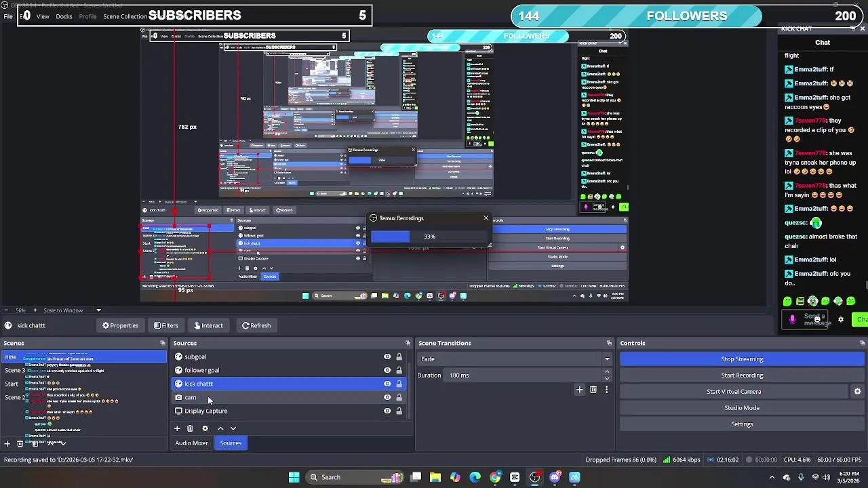
Task: Unlock the subgoal source
Action: coord(399,357)
